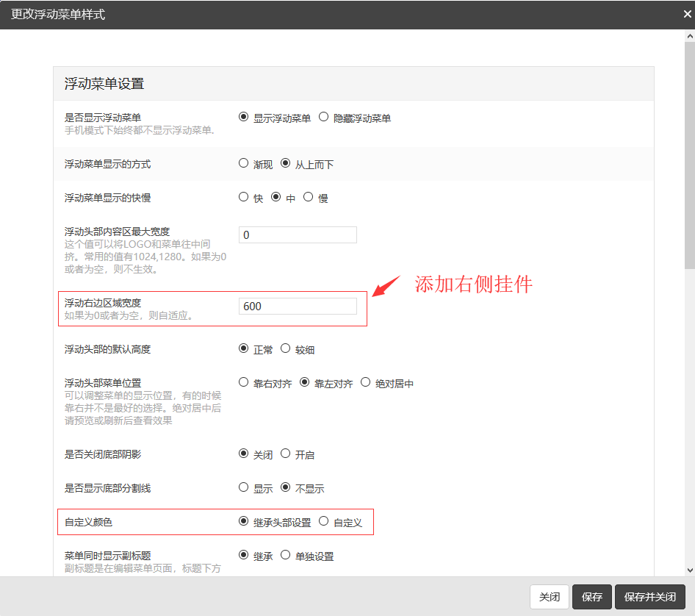Select 显示浮动菜单 radio option
This screenshot has width=695, height=616.
243,117
